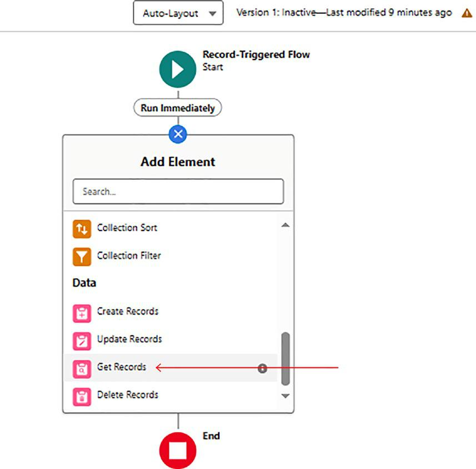The image size is (476, 469).
Task: Click the Run Immediately path label
Action: (x=178, y=108)
